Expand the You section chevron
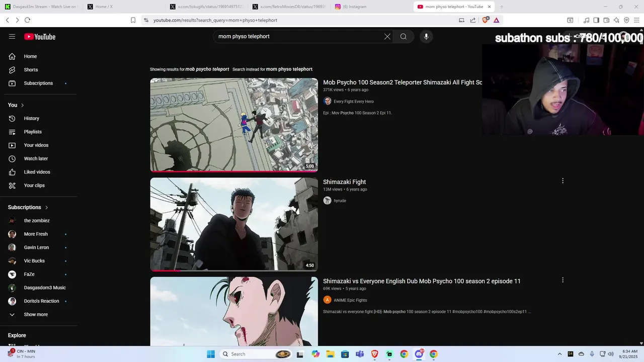The image size is (644, 362). point(22,105)
